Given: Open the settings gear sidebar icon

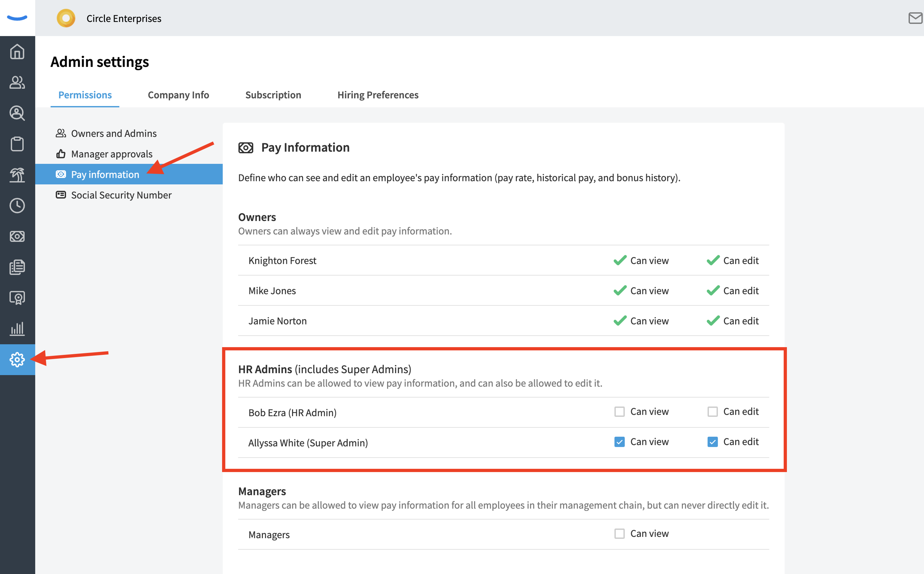Looking at the screenshot, I should tap(17, 359).
